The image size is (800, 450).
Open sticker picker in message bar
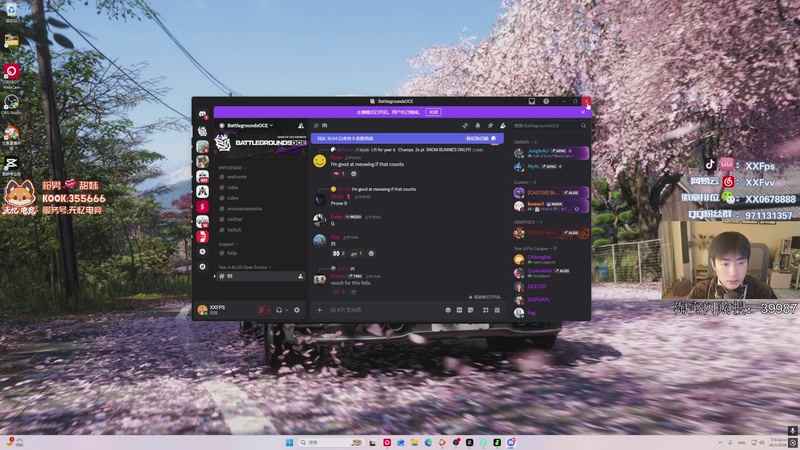point(470,310)
